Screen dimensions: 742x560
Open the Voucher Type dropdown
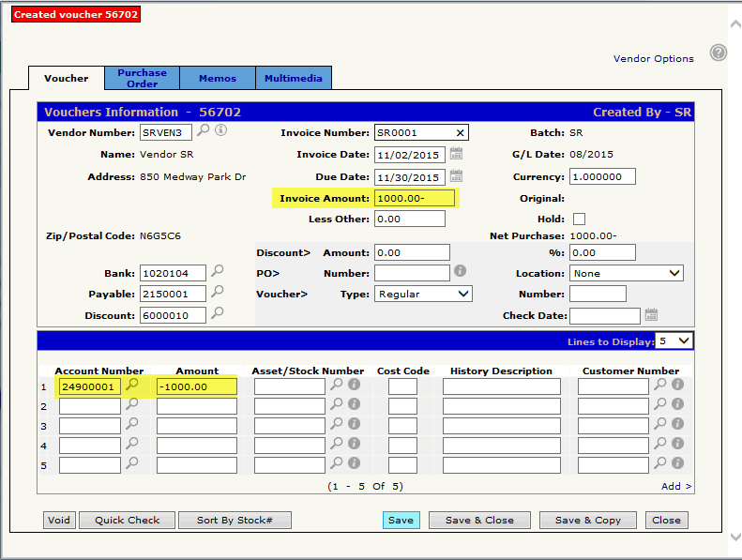click(423, 294)
